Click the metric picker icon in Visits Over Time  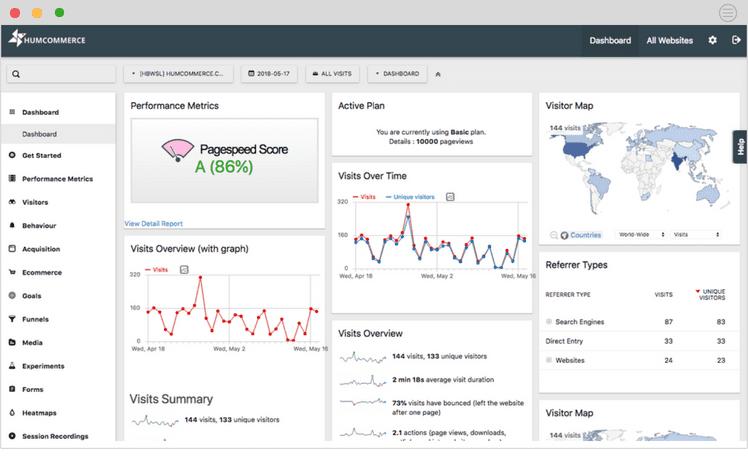(450, 197)
